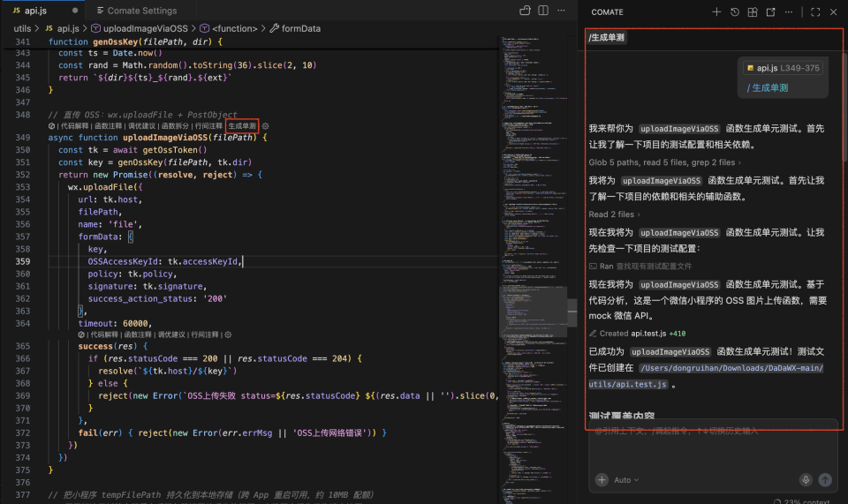Send message with up arrow button
The image size is (848, 504).
(x=825, y=479)
